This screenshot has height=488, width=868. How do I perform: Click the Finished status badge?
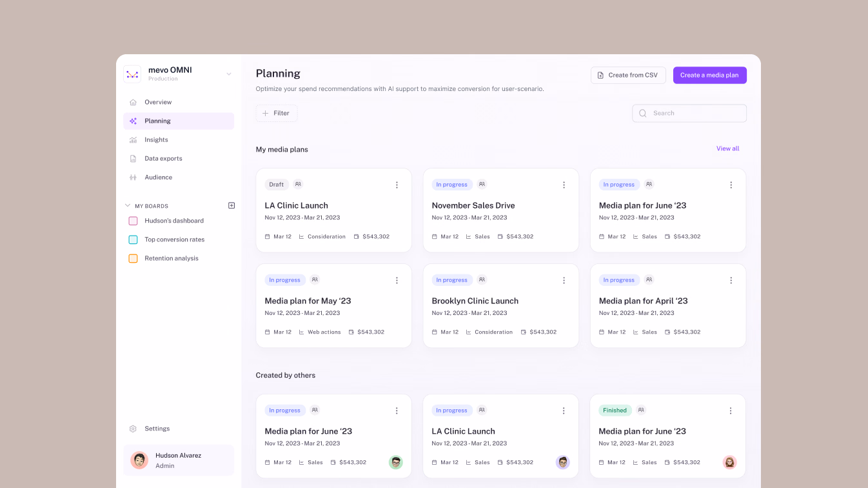tap(615, 411)
